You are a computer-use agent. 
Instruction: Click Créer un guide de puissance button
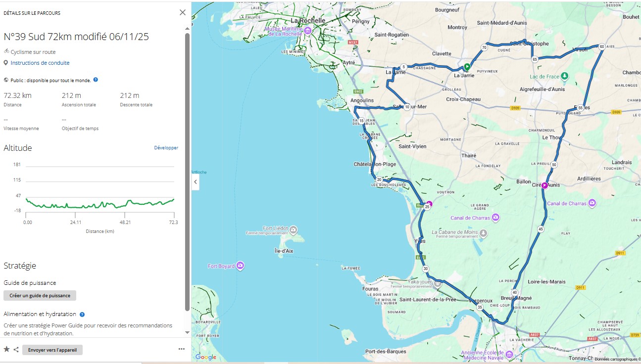[x=40, y=296]
